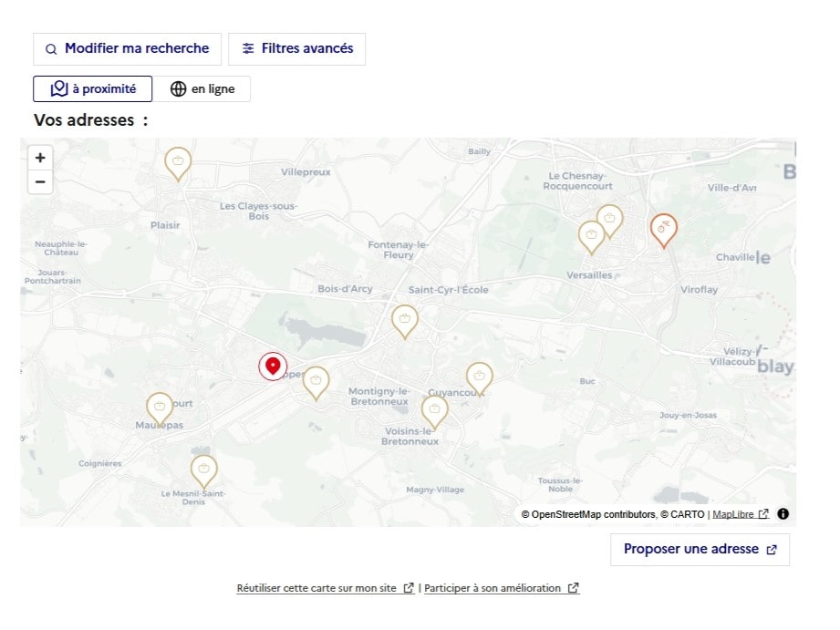Open the marker near Saint-Cyr-l'École
Viewport: 840px width, 630px height.
(x=404, y=320)
